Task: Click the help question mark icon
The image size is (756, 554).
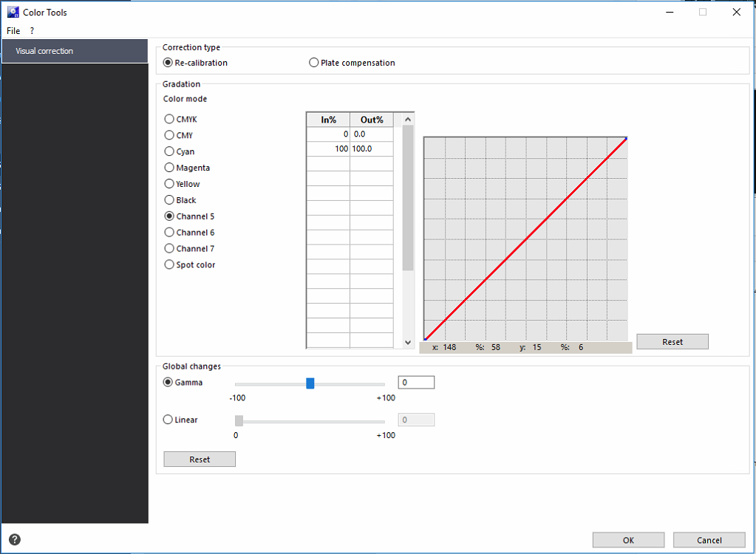Action: click(15, 539)
